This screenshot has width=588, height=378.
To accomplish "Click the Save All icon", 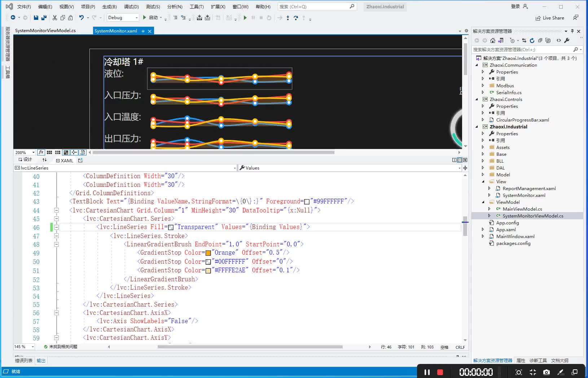I will (44, 17).
